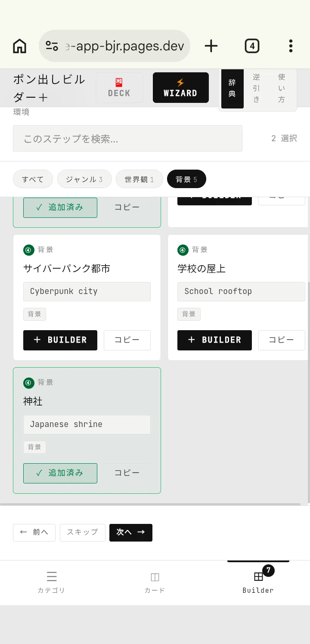The image size is (310, 644).
Task: Tap the browser home icon
Action: tap(20, 46)
